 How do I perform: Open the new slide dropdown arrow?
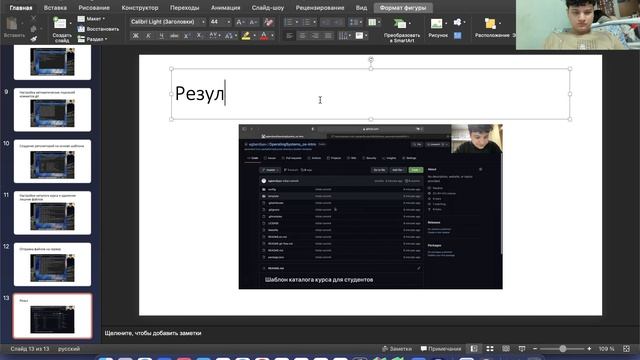(x=70, y=23)
